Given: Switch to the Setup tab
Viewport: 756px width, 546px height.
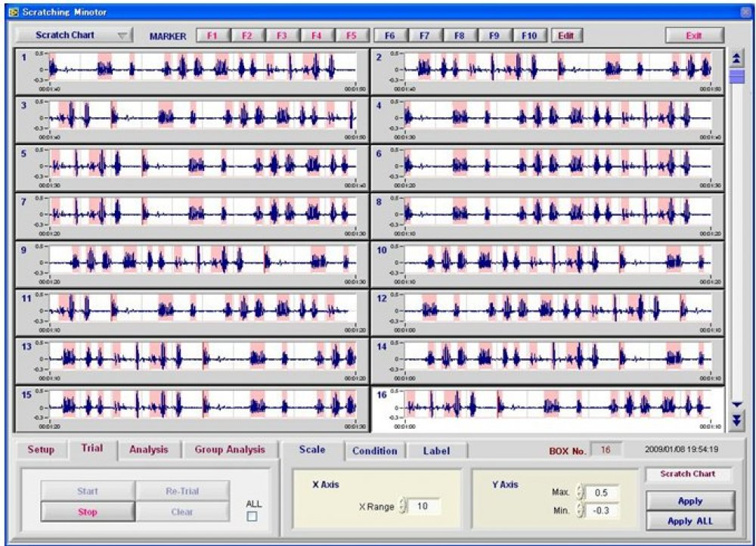Looking at the screenshot, I should coord(41,449).
